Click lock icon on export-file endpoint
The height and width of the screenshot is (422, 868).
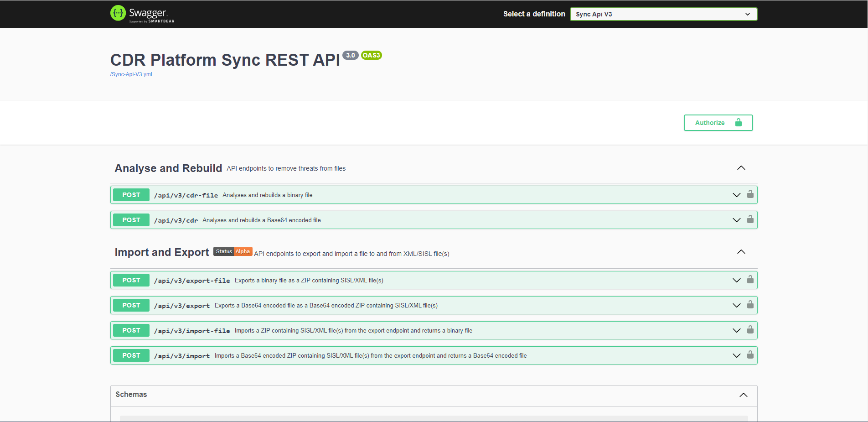750,280
